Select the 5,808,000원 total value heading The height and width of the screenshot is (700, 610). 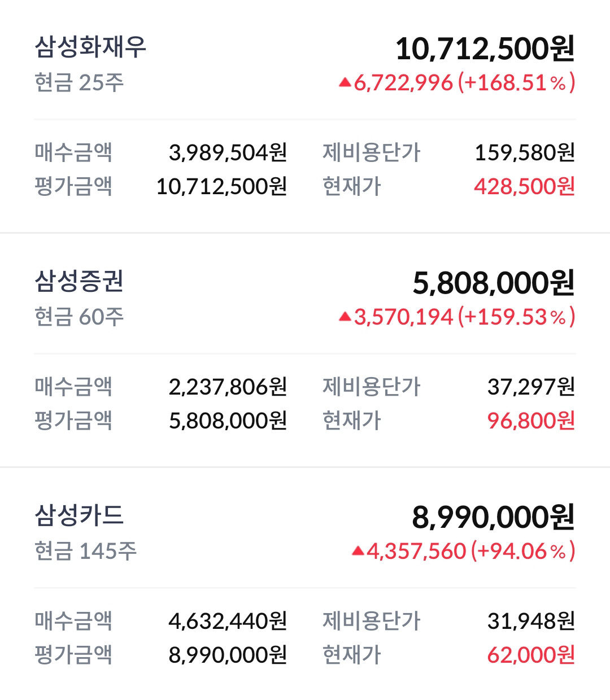pyautogui.click(x=494, y=283)
